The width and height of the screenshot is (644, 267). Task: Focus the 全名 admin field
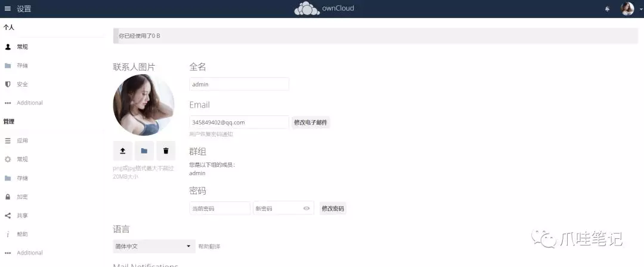click(x=239, y=84)
